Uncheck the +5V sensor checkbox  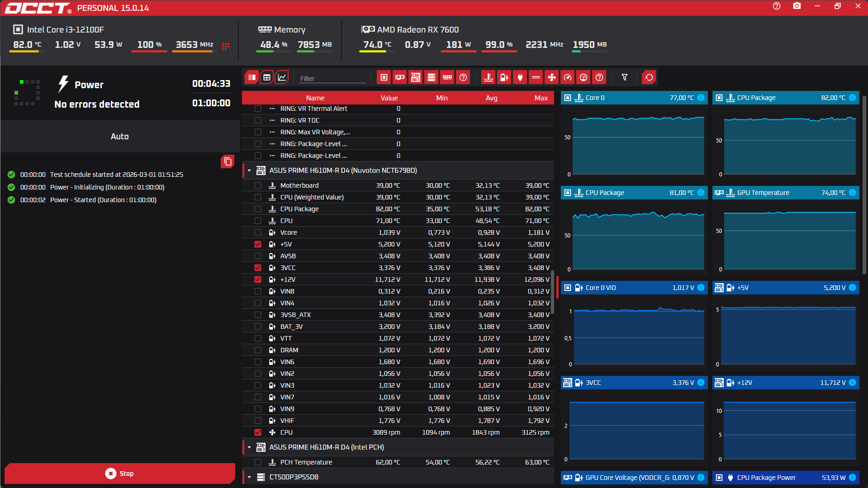pos(258,244)
